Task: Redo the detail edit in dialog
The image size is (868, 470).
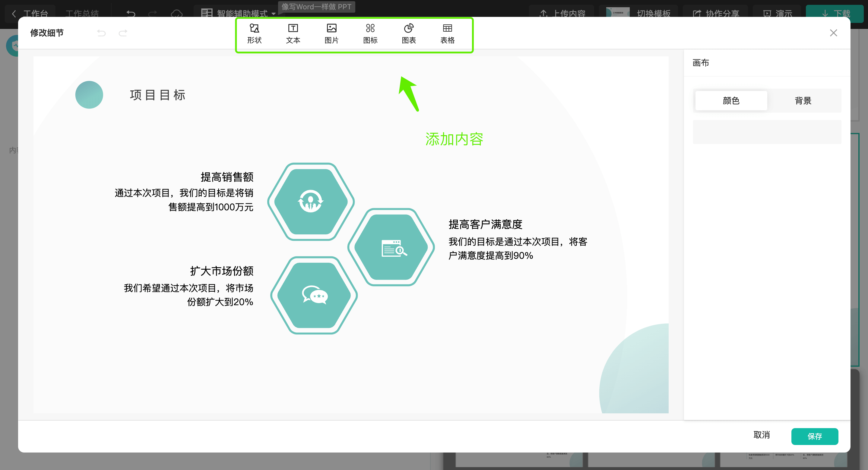Action: (x=123, y=33)
